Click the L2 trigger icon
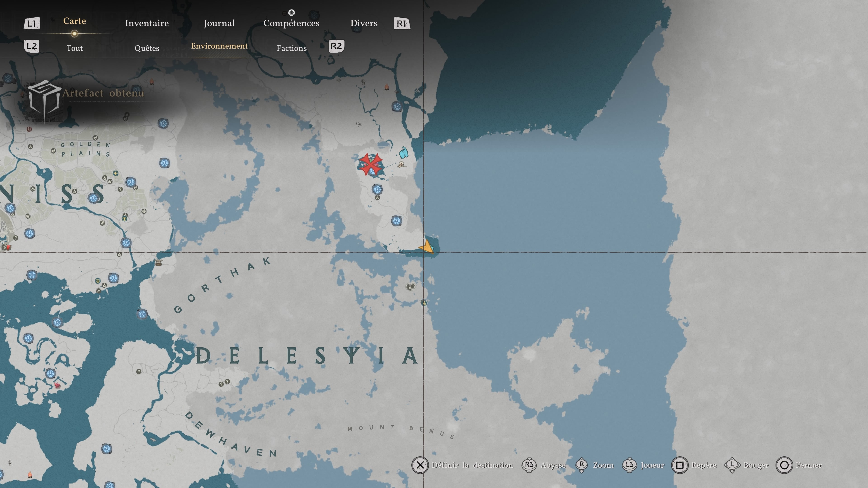 coord(32,46)
